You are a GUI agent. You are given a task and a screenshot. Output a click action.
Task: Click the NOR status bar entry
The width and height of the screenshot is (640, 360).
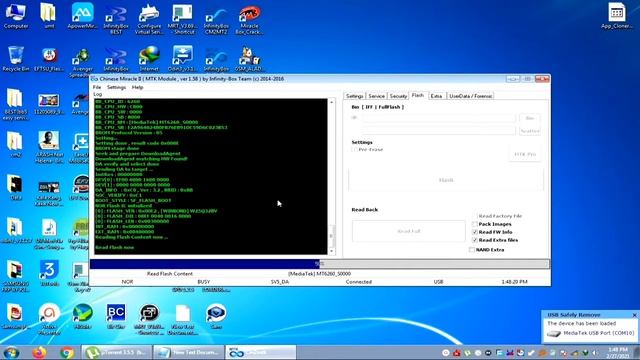[127, 282]
